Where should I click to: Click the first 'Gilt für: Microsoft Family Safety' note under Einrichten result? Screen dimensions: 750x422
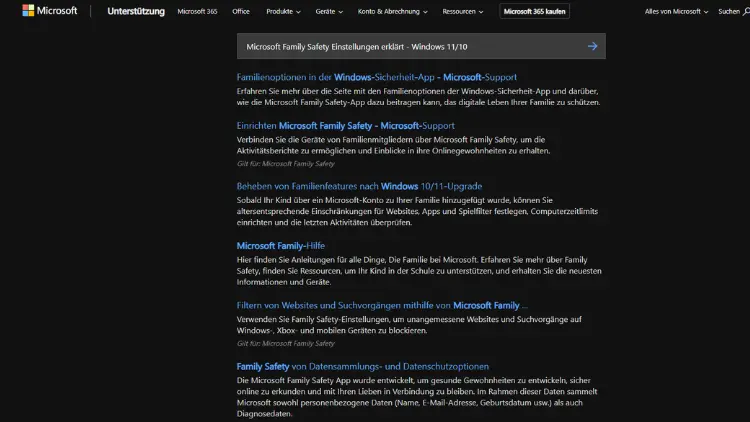coord(286,164)
